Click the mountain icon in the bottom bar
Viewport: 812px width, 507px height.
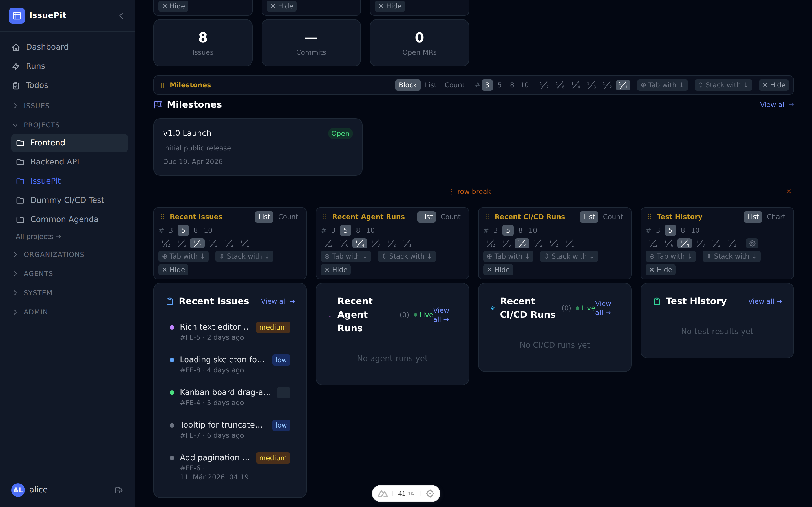point(382,493)
